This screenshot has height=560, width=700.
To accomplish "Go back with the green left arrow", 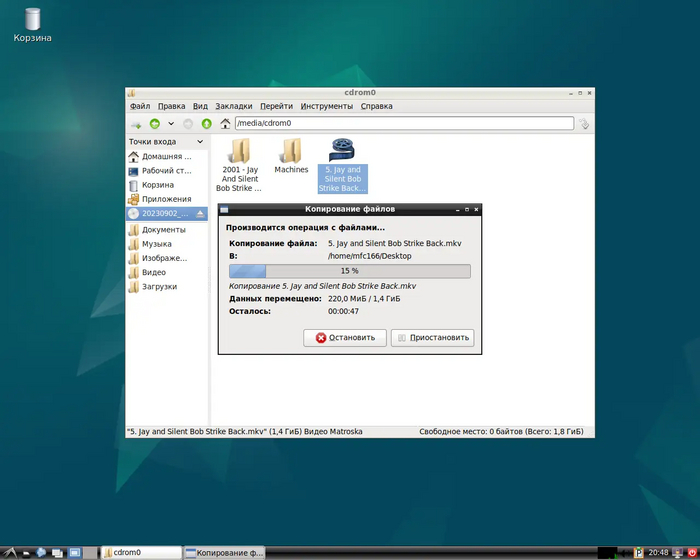I will (x=154, y=124).
